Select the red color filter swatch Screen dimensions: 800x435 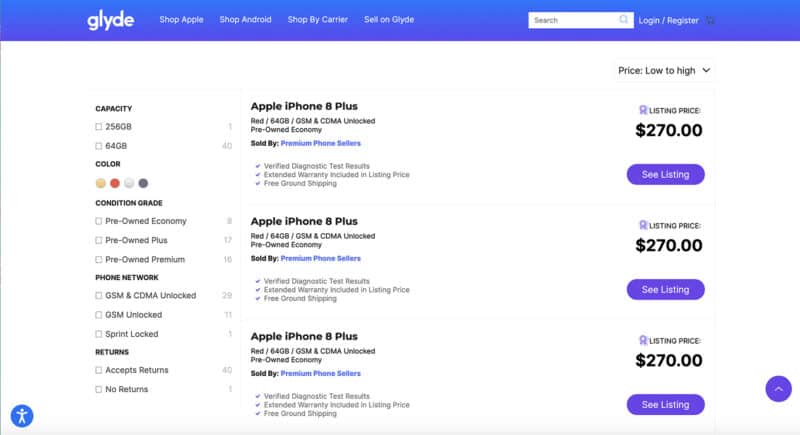pos(114,183)
